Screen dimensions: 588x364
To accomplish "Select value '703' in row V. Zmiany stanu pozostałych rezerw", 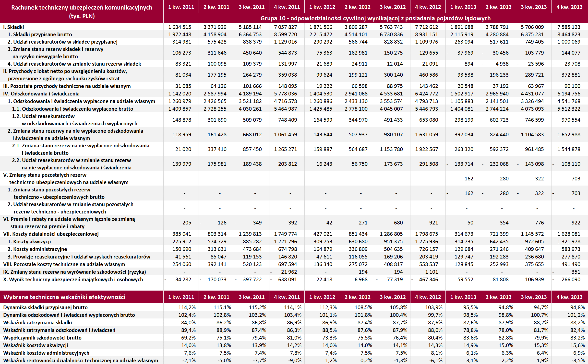I will (576, 179).
